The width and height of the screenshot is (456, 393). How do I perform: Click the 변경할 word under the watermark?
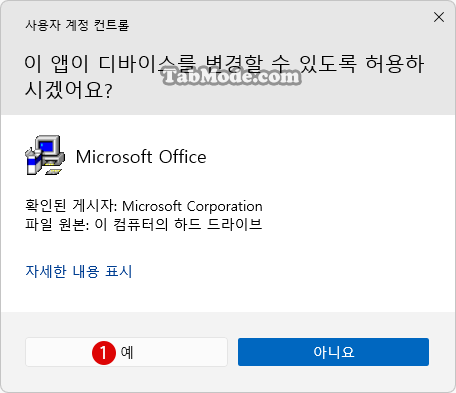coord(234,63)
